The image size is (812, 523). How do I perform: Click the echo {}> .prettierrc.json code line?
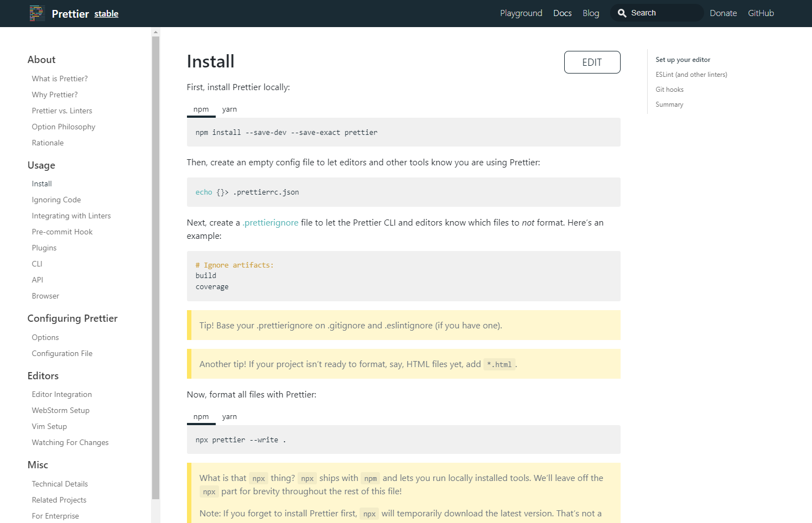(x=247, y=192)
